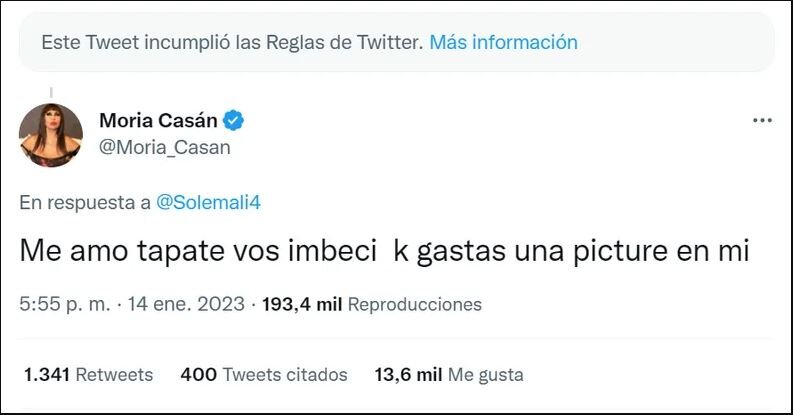View the 1.341 Retweets list

point(88,375)
